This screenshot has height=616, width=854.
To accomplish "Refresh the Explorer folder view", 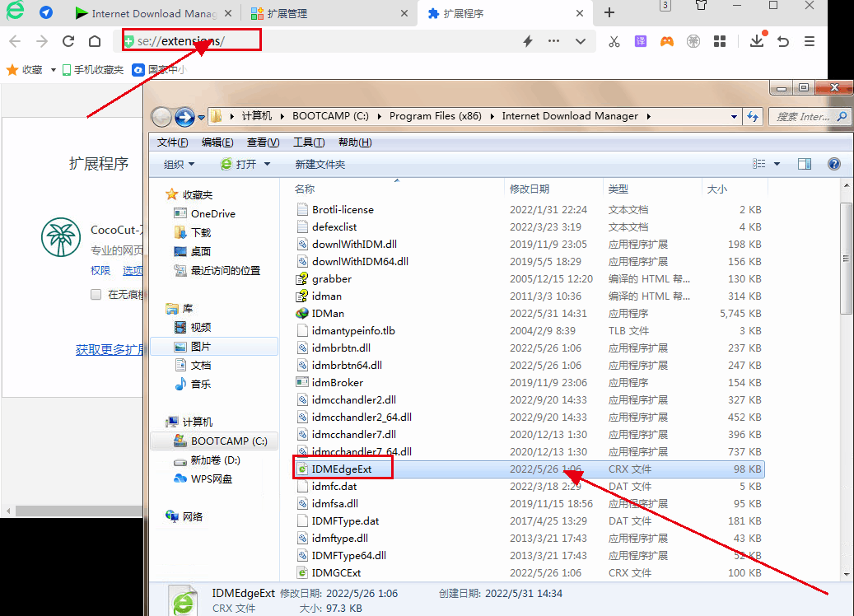I will (753, 117).
